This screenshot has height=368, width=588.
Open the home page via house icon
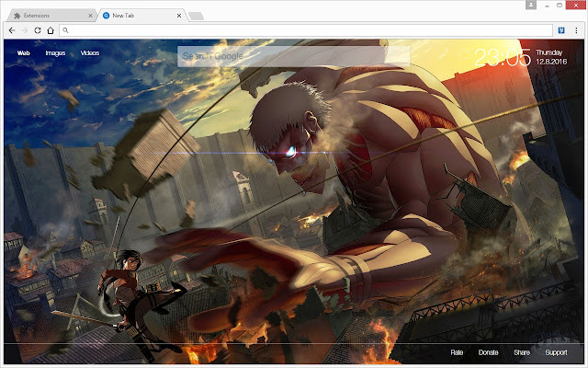[x=51, y=30]
